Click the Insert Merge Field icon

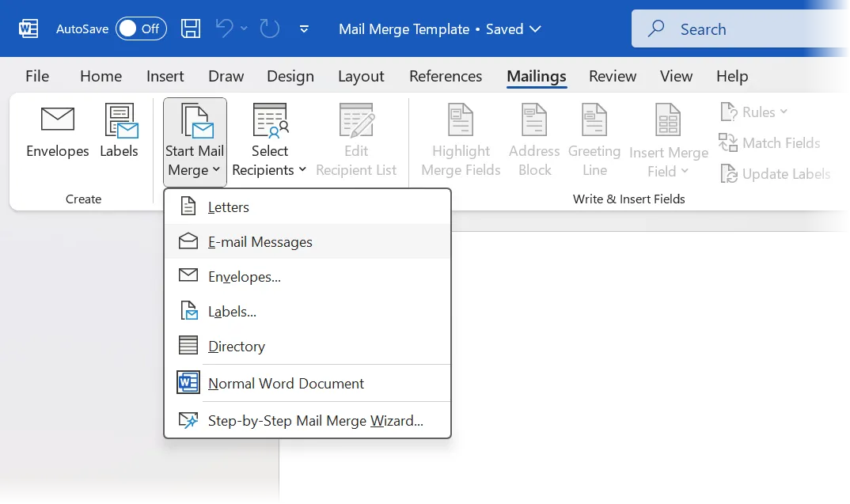pyautogui.click(x=668, y=119)
